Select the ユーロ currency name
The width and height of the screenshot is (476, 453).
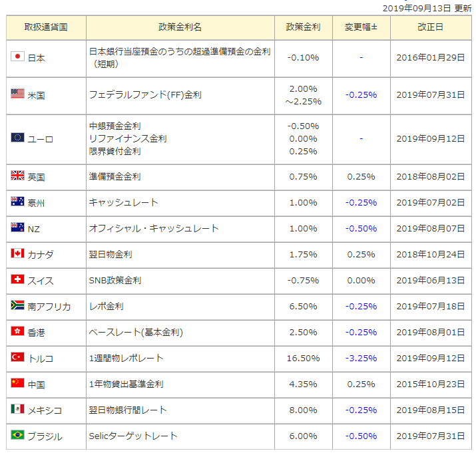pos(41,140)
